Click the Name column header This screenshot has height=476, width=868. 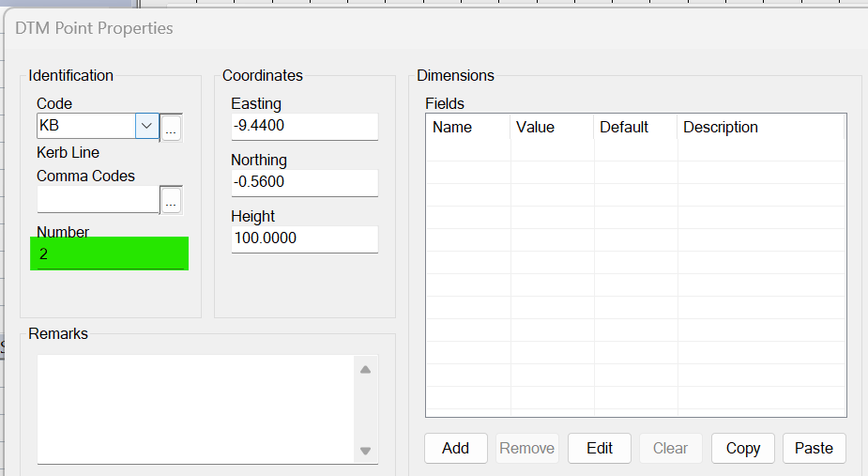[467, 128]
